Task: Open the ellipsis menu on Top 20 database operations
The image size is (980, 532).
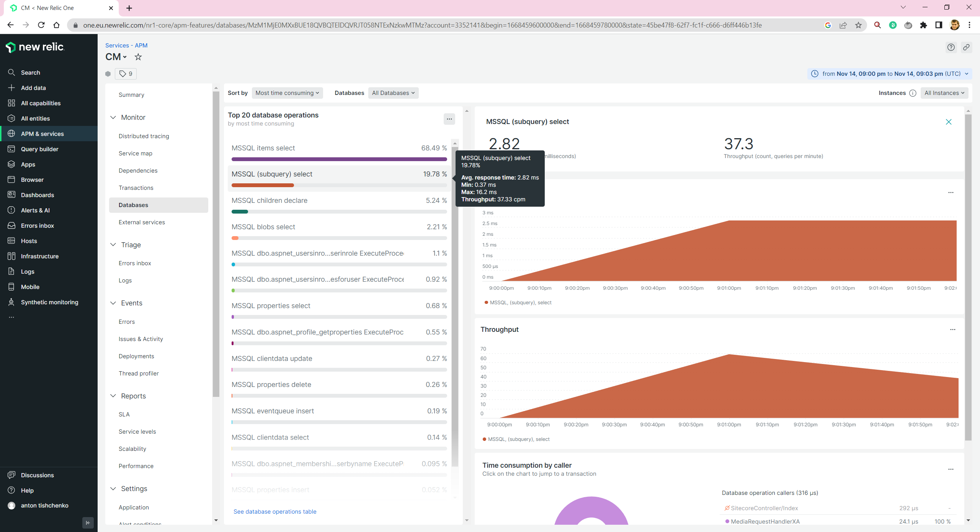Action: pos(449,119)
